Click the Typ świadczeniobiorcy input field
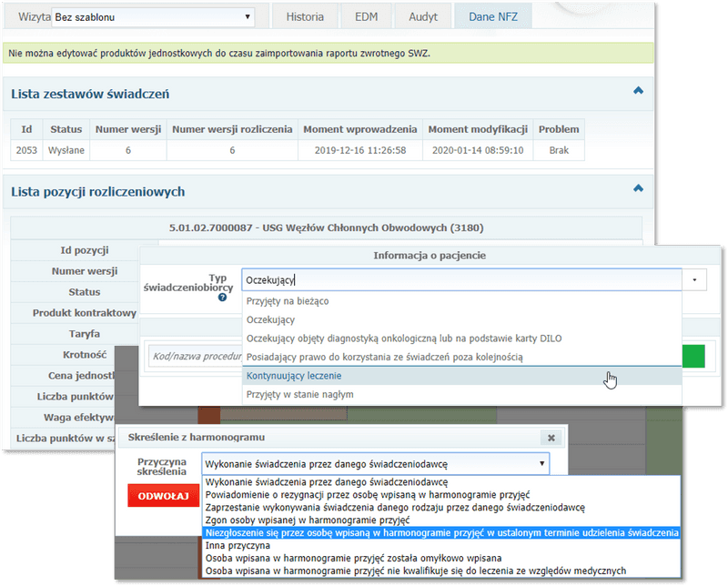 click(461, 280)
